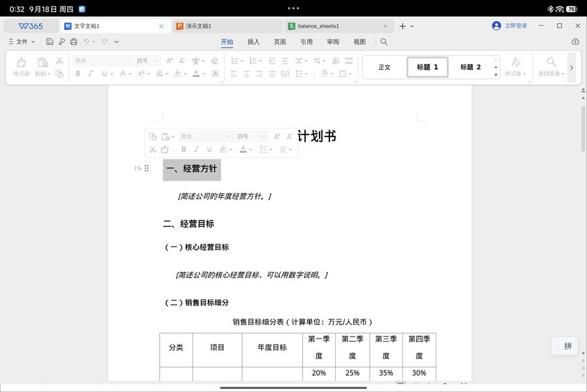
Task: Apply the 标题 2 style
Action: point(470,67)
